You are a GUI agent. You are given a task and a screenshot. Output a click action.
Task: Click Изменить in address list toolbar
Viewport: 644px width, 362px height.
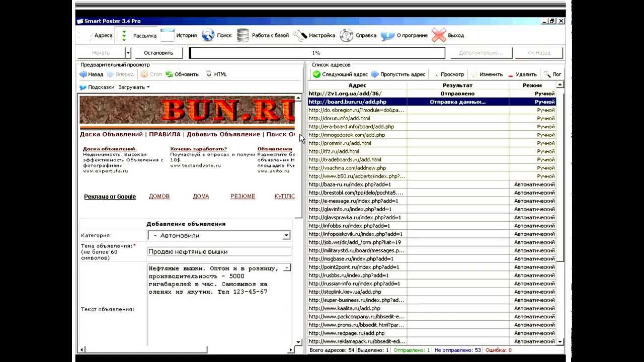coord(487,74)
